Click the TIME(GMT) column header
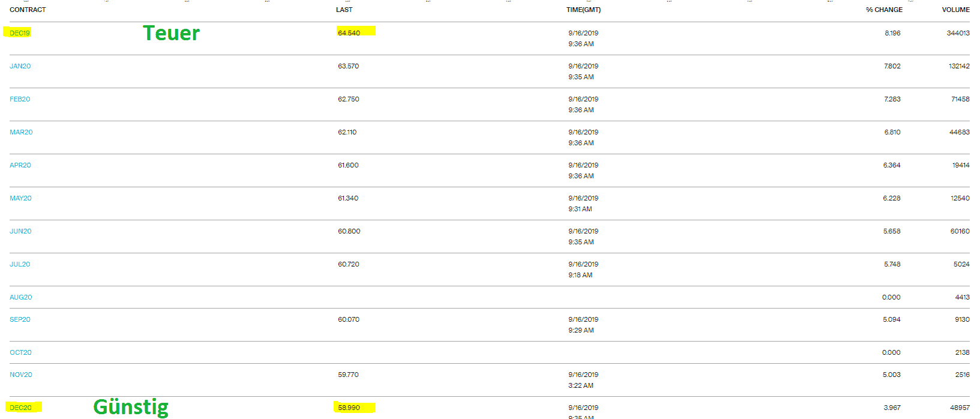This screenshot has height=419, width=980. pos(583,10)
